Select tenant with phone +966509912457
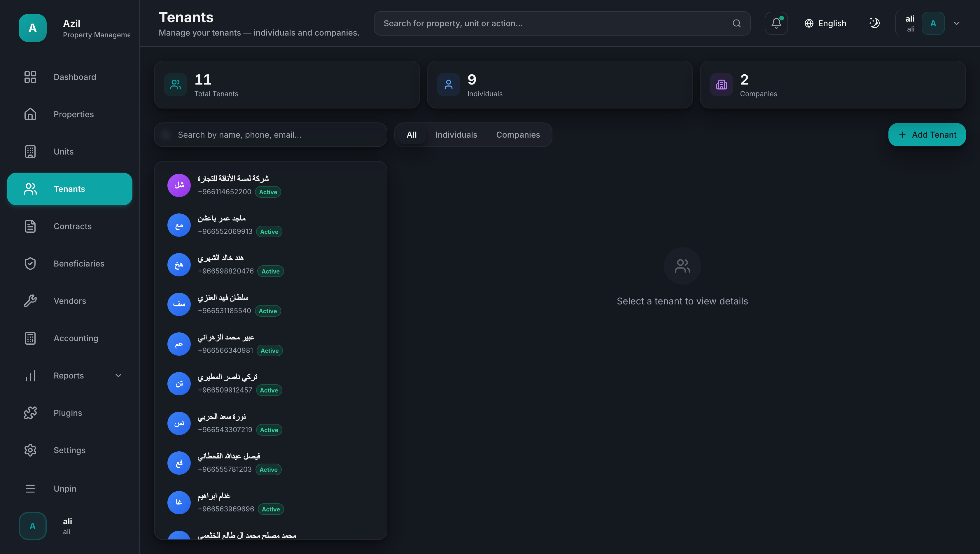Image resolution: width=980 pixels, height=554 pixels. (271, 383)
